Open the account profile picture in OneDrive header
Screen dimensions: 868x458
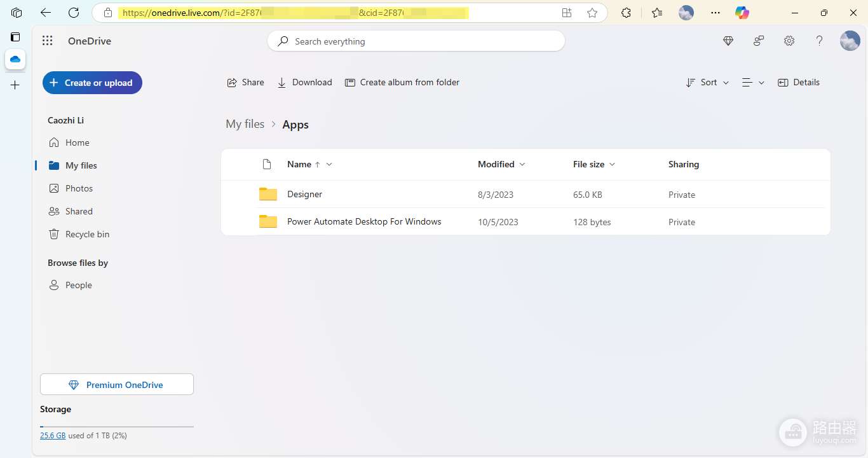[x=850, y=41]
